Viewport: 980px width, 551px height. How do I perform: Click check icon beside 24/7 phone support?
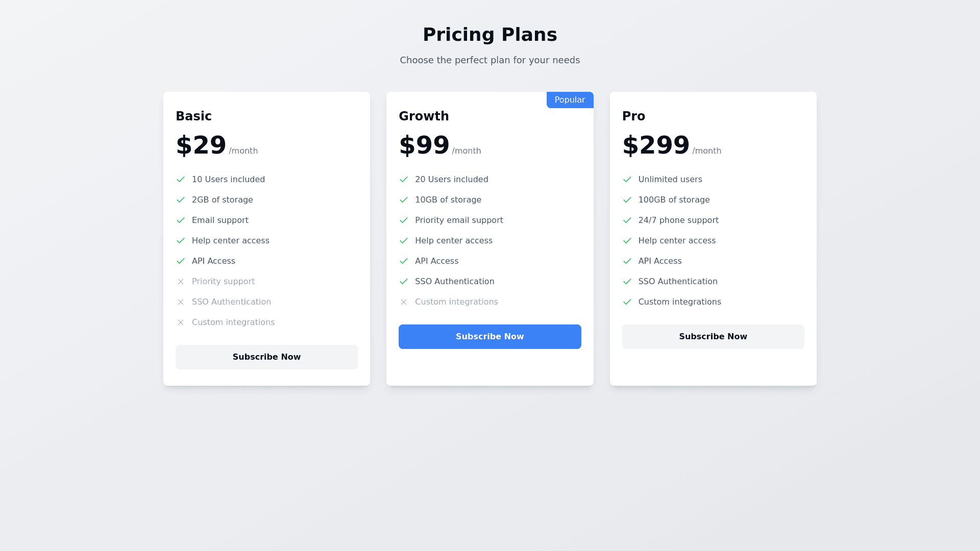[627, 220]
